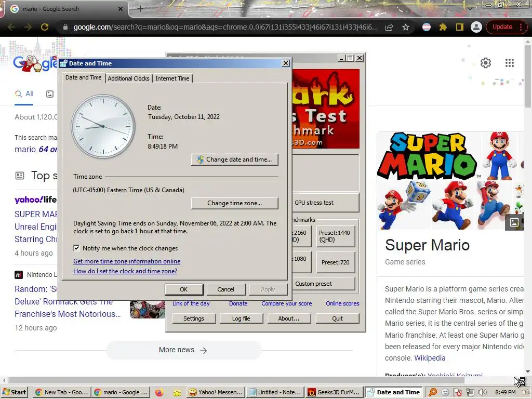Open the Super Mario logo image
The width and height of the screenshot is (532, 399).
tap(428, 156)
